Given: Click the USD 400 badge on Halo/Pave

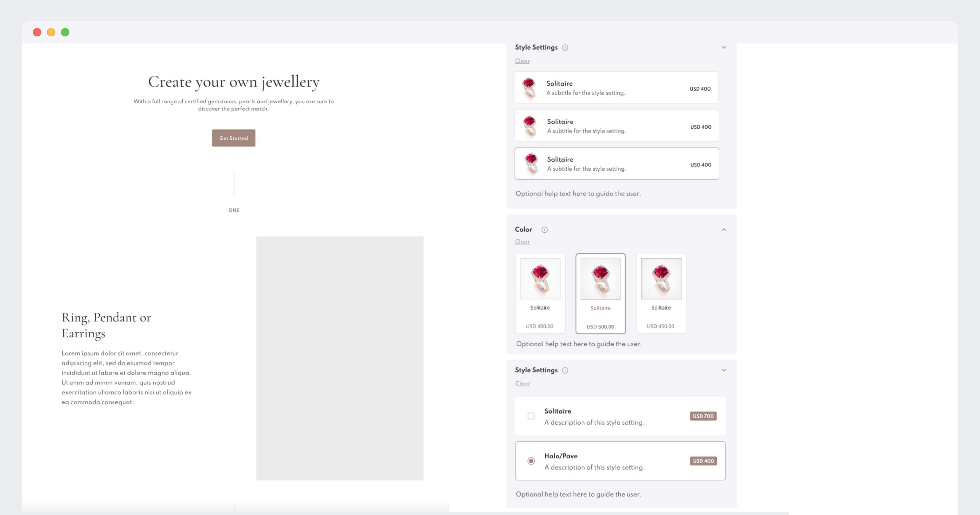Looking at the screenshot, I should (703, 461).
